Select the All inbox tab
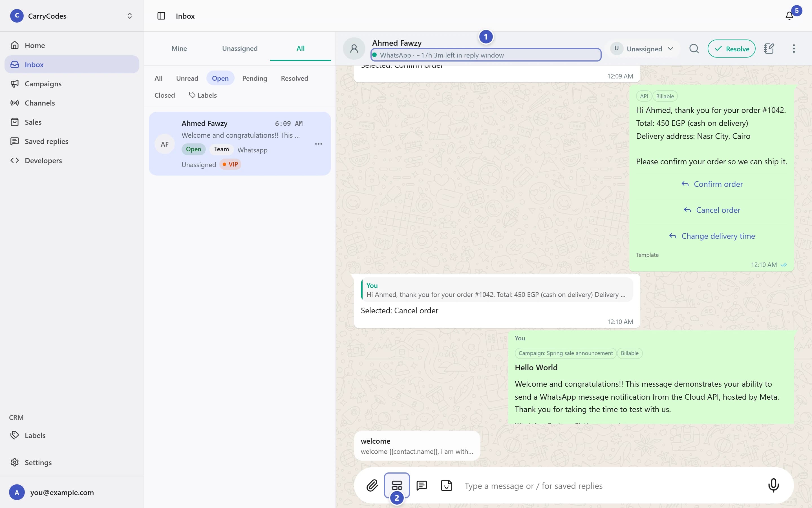812x508 pixels. 300,48
